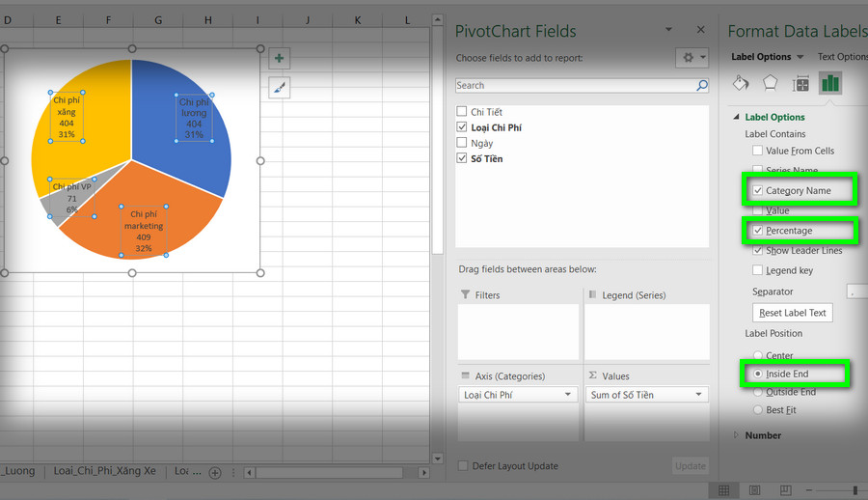The height and width of the screenshot is (500, 868).
Task: Uncheck the Số Tiền field
Action: (462, 158)
